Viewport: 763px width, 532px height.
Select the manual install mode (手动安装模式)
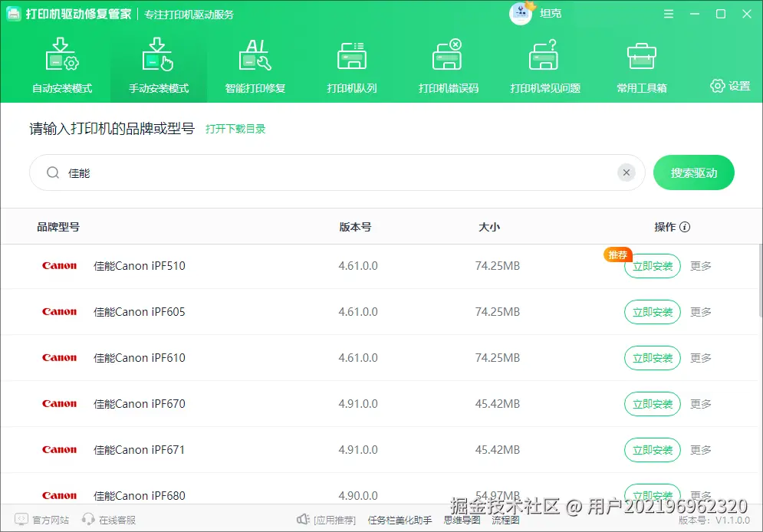[x=159, y=66]
